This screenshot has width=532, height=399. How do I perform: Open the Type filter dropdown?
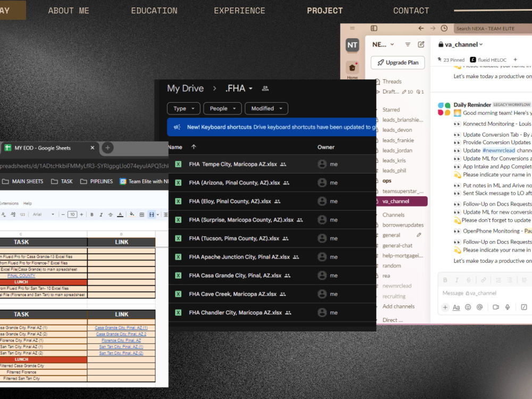coord(184,109)
